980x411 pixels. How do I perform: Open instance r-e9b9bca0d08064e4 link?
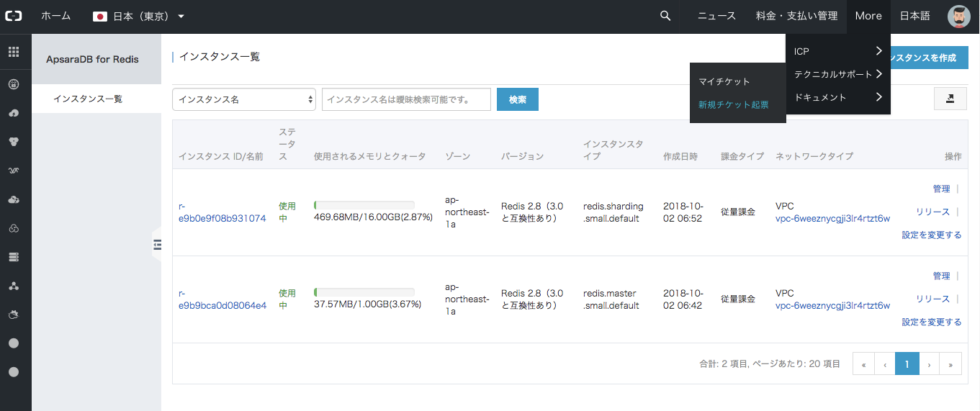pyautogui.click(x=222, y=299)
